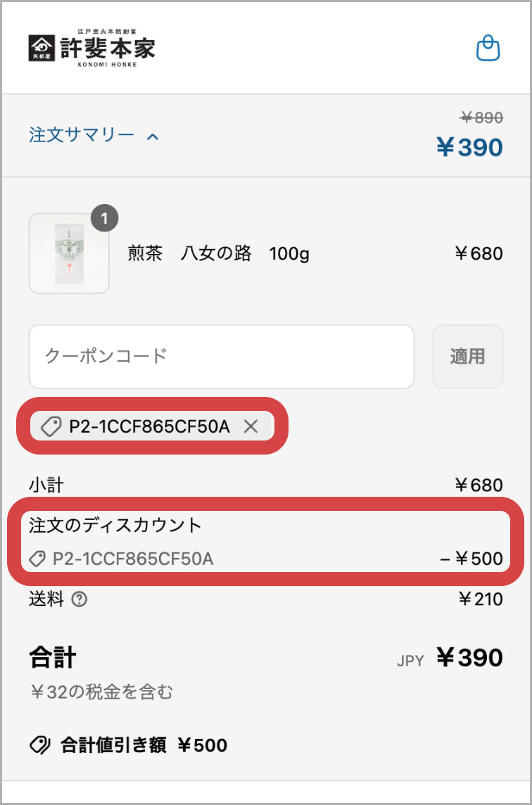Remove applied coupon P2-1CCF865CF50A with X
The image size is (532, 805).
point(251,426)
